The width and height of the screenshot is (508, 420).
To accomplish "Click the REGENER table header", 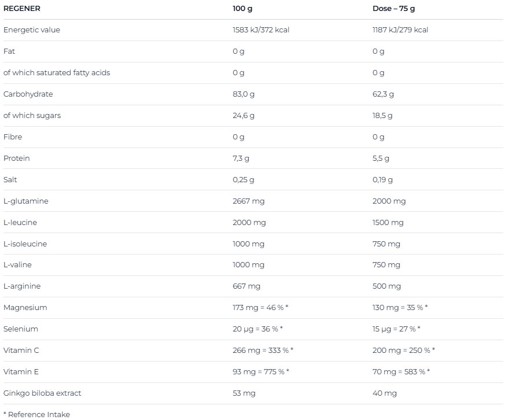I will click(22, 9).
